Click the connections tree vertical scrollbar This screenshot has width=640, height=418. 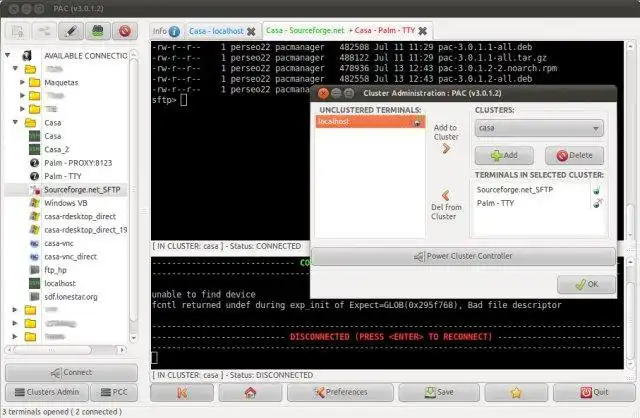pyautogui.click(x=133, y=192)
